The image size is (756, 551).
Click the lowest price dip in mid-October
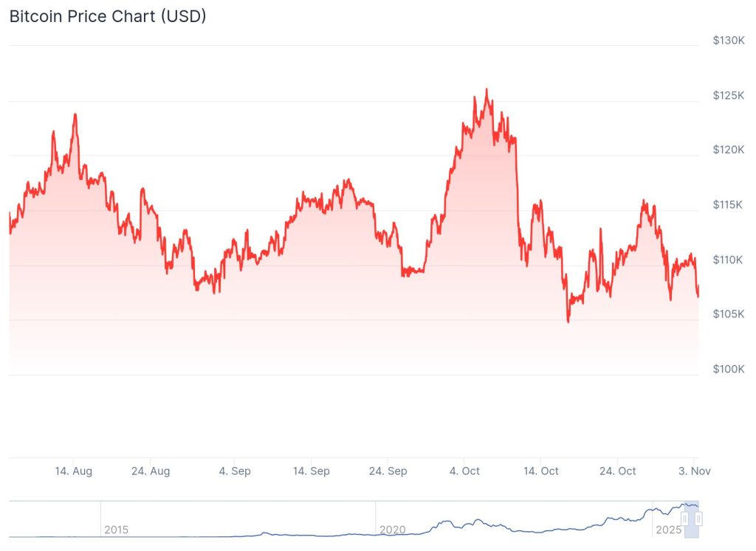pyautogui.click(x=568, y=322)
